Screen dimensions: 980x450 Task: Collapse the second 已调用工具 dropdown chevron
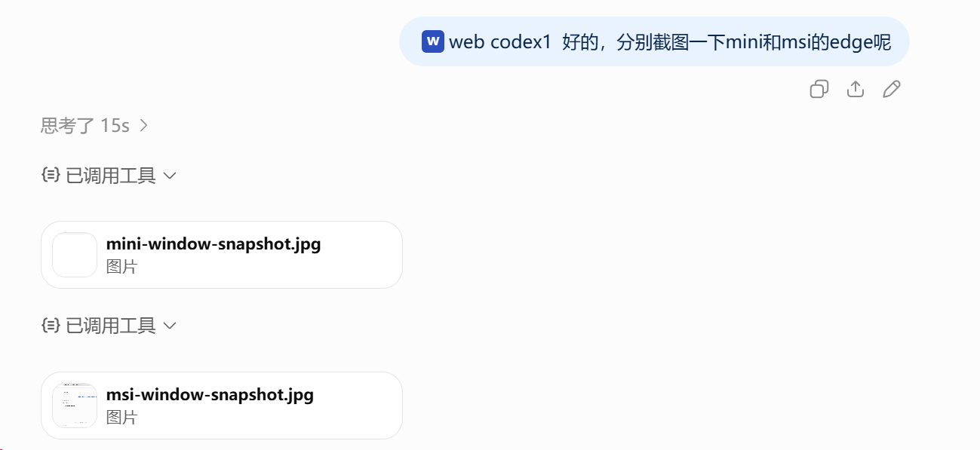pos(170,326)
